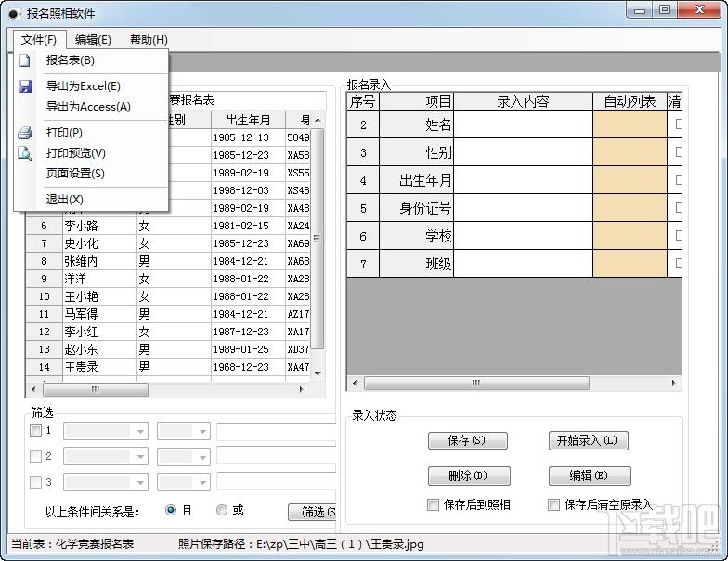Click the app icon in title bar
Image resolution: width=728 pixels, height=561 pixels.
(15, 14)
